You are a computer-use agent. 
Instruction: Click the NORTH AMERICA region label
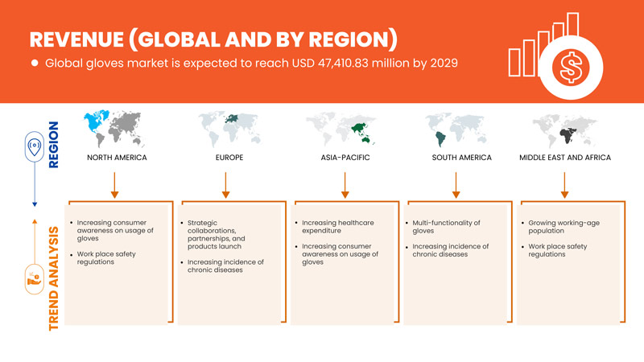pyautogui.click(x=117, y=158)
